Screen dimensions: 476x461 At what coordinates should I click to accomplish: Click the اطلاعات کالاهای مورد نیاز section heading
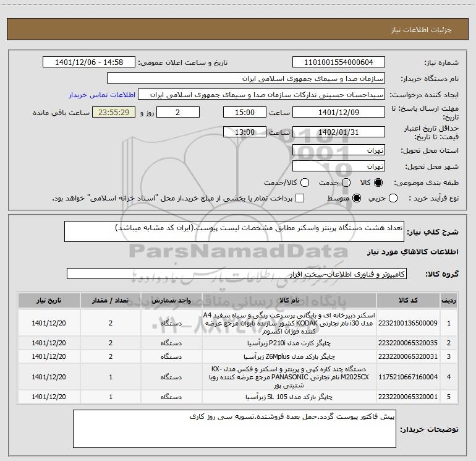tap(412, 252)
